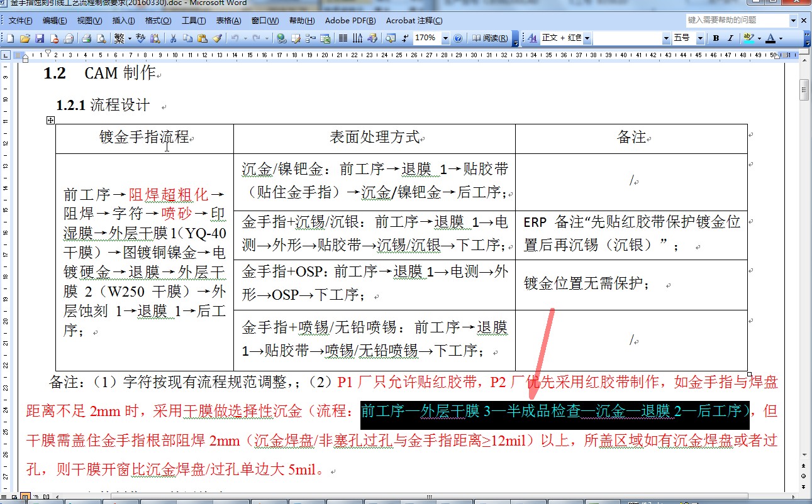Open the font name dropdown
This screenshot has height=504, width=812.
(666, 38)
